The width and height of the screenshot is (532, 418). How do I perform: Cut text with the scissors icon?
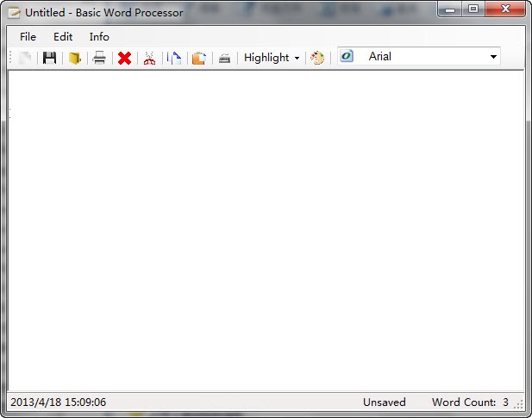point(150,58)
